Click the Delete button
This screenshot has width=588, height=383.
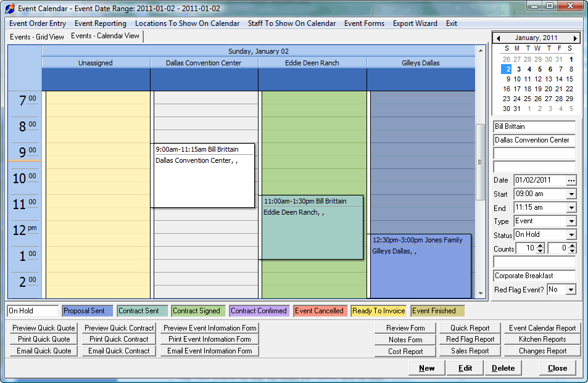coord(503,368)
